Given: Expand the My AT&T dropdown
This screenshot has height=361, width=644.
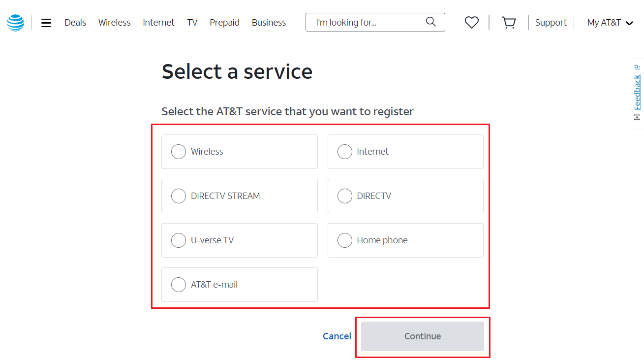Looking at the screenshot, I should (610, 22).
